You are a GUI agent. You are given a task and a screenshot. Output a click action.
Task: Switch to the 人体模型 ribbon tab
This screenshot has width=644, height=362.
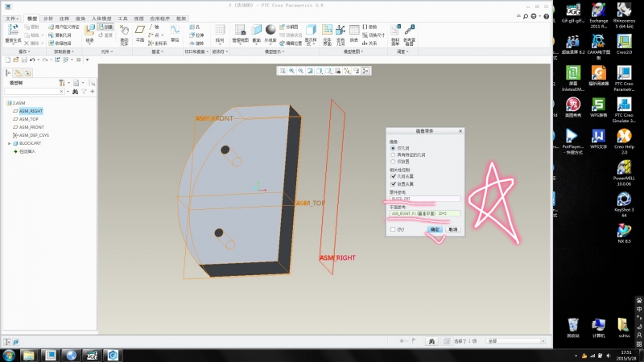click(101, 19)
